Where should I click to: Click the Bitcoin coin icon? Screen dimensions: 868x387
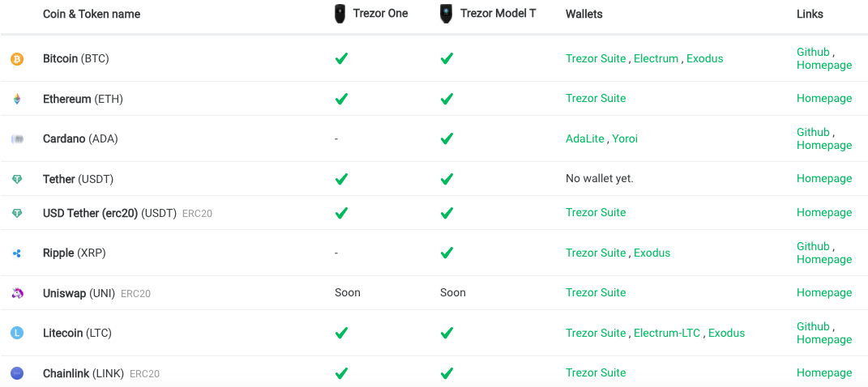click(x=17, y=59)
